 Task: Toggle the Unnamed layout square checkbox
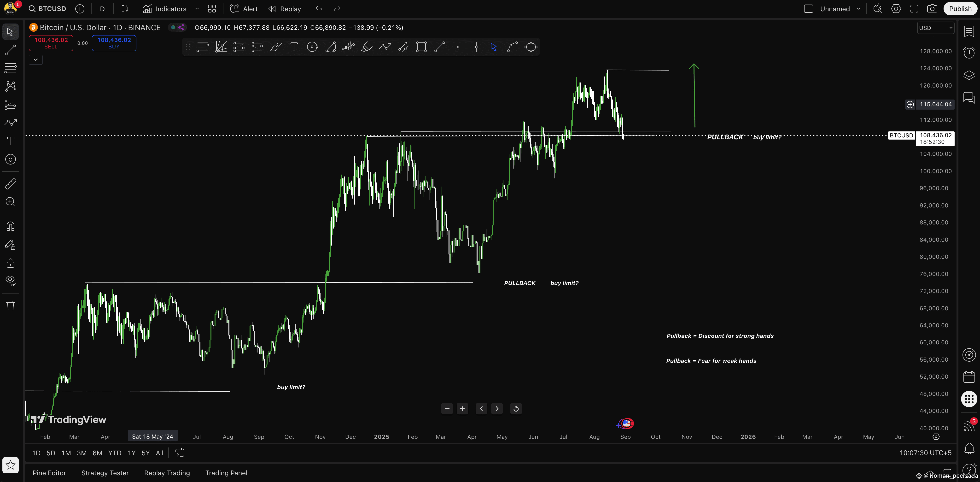tap(808, 9)
